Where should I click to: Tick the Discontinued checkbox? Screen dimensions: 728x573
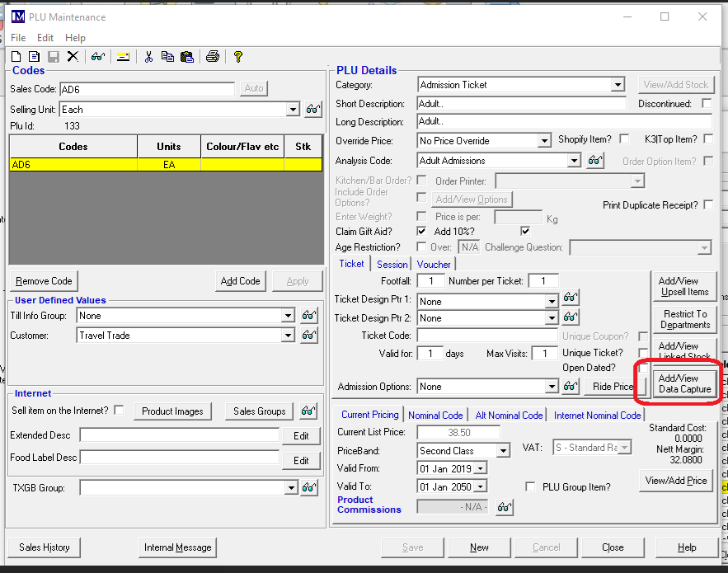[707, 104]
